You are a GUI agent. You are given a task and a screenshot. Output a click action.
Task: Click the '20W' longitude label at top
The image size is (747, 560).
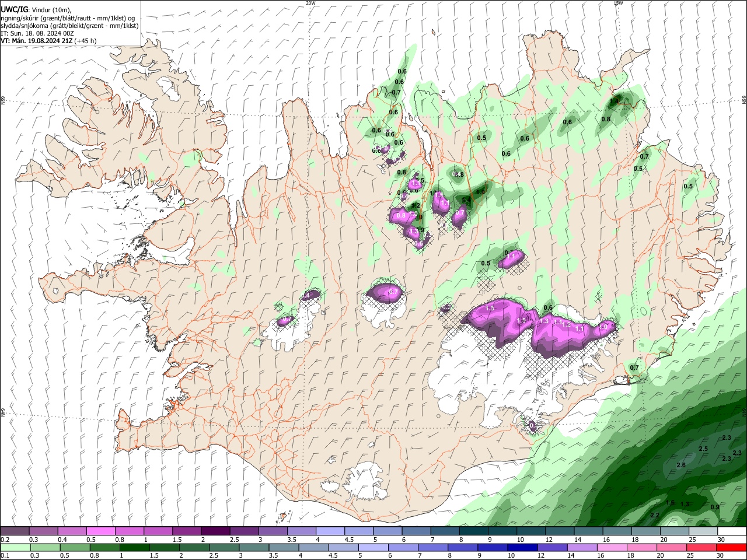[x=310, y=3]
